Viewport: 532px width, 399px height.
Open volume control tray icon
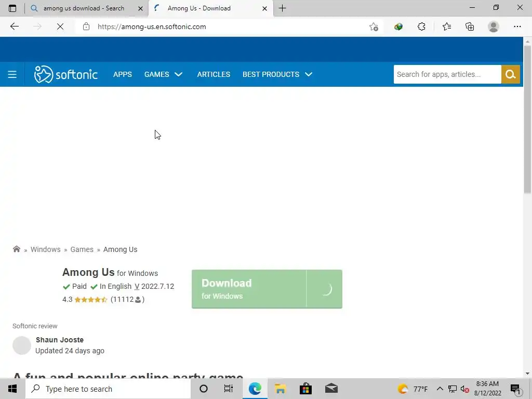coord(464,389)
